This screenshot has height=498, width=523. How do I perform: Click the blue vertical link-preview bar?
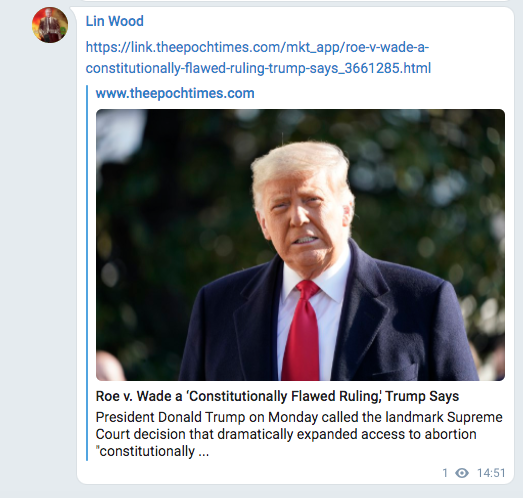(x=87, y=273)
